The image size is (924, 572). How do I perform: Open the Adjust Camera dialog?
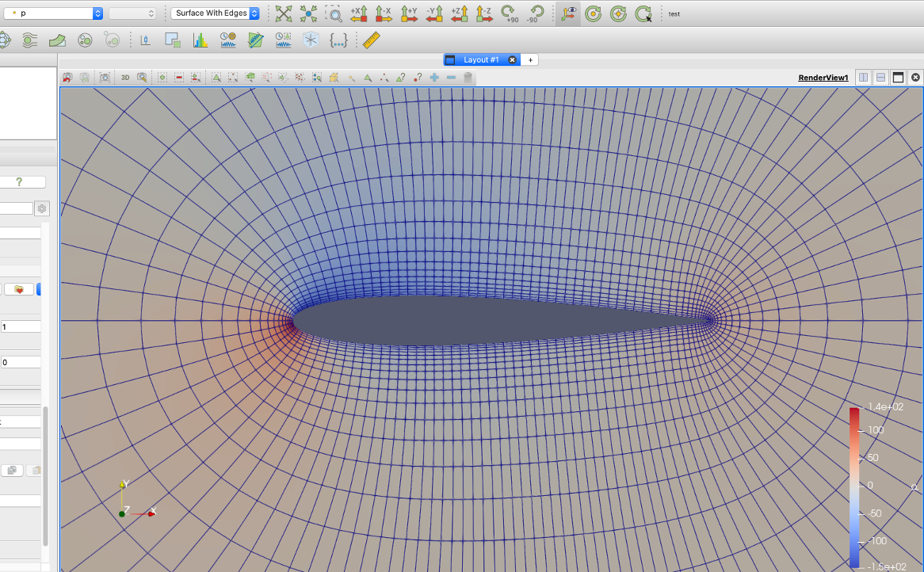click(x=142, y=77)
